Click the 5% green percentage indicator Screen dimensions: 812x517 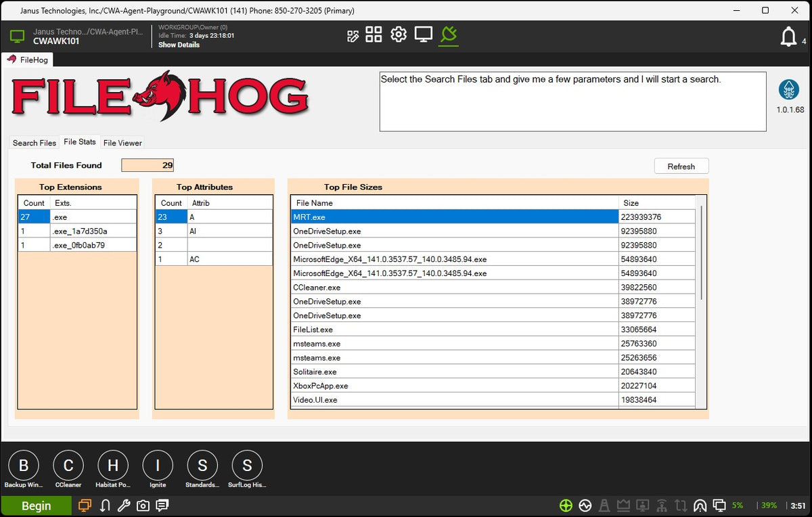pos(738,505)
